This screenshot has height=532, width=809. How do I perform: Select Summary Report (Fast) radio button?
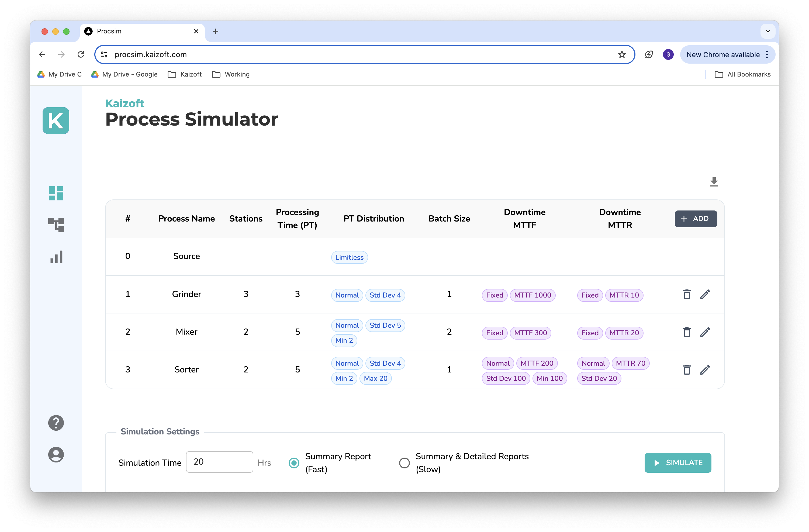(294, 463)
